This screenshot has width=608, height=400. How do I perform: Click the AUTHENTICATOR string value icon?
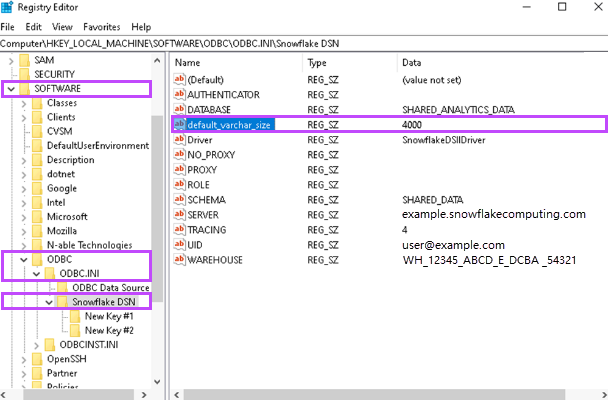179,94
